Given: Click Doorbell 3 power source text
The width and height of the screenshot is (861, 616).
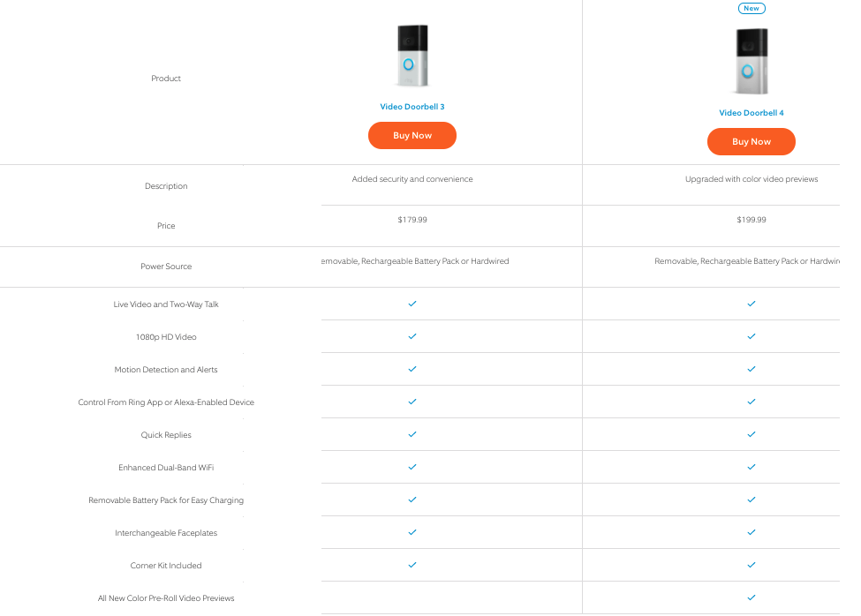Looking at the screenshot, I should click(415, 261).
